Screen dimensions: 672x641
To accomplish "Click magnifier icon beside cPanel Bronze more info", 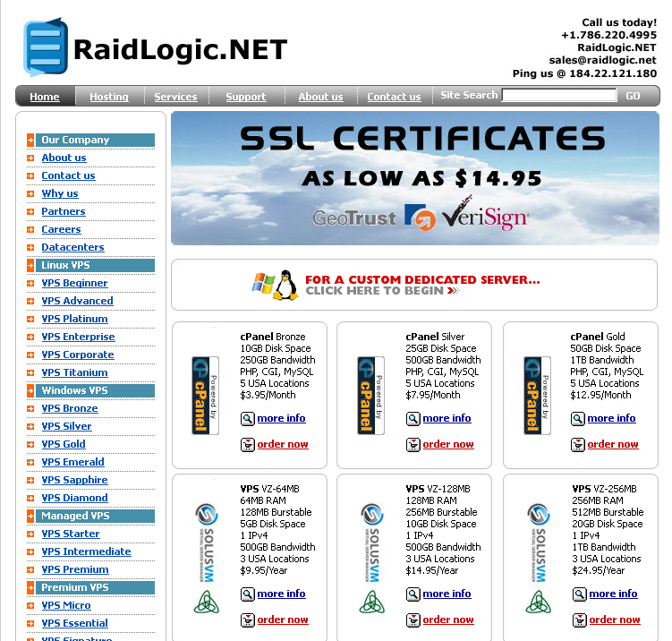I will [247, 418].
